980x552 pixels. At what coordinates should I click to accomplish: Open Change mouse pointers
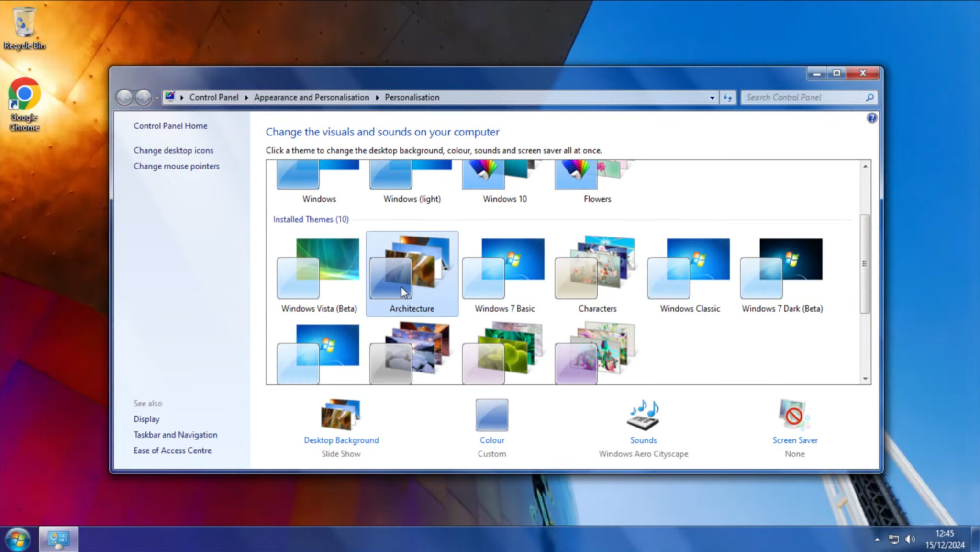[176, 166]
